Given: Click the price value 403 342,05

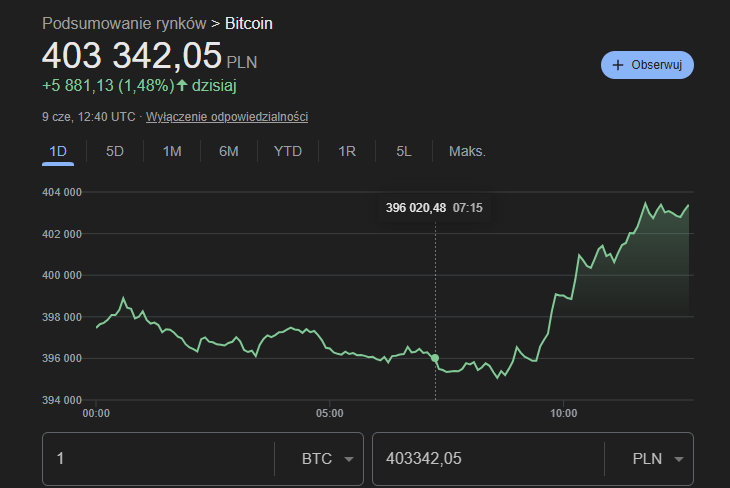Looking at the screenshot, I should [x=132, y=55].
